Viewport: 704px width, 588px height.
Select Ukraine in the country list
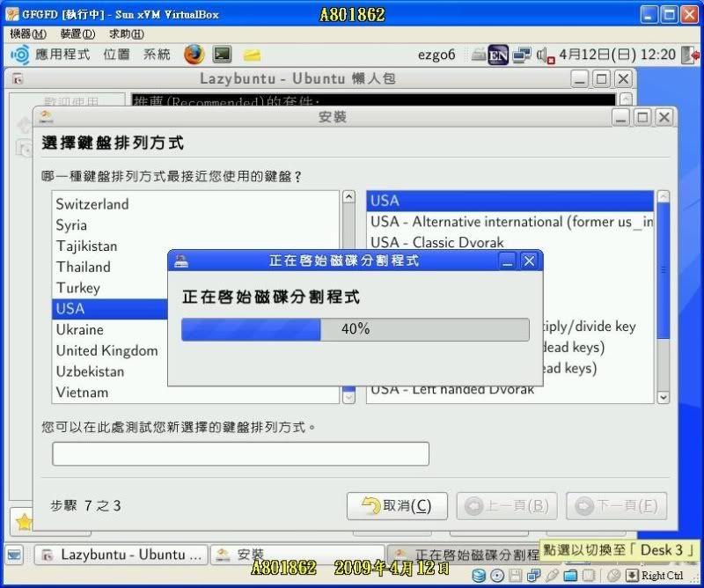pyautogui.click(x=109, y=330)
